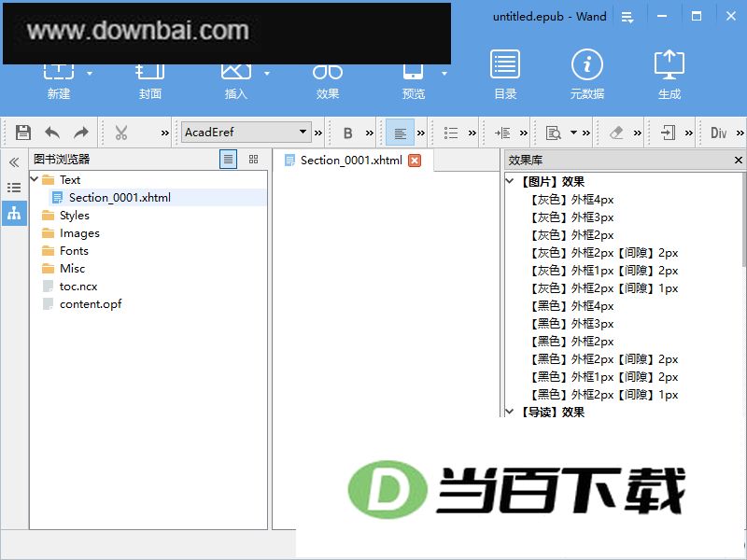The width and height of the screenshot is (747, 560).
Task: Click the Redo arrow icon
Action: 81,133
